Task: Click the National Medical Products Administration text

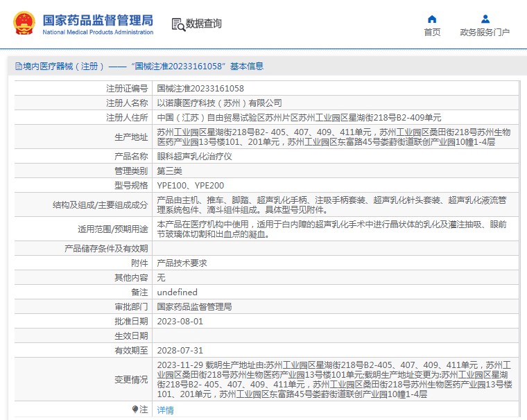Action: tap(98, 33)
